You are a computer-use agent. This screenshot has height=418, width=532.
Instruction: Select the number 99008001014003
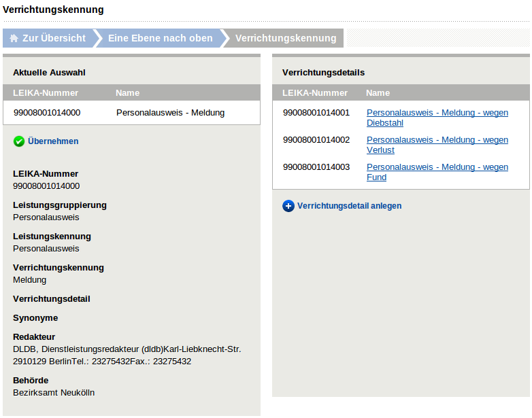point(316,167)
